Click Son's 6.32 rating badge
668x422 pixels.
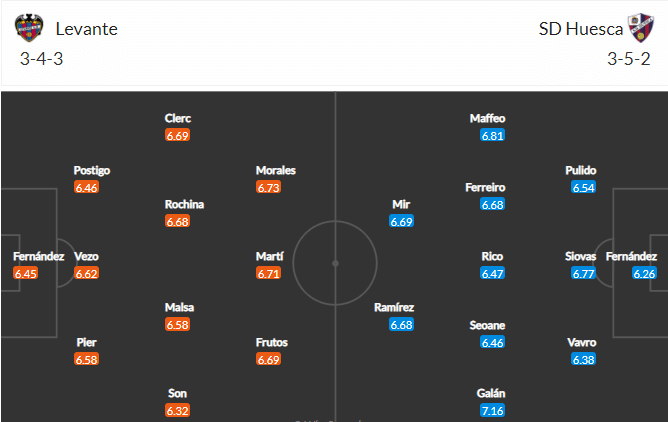tap(178, 411)
